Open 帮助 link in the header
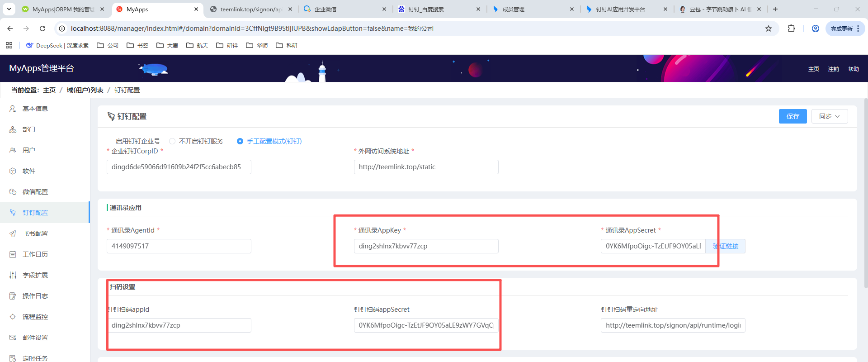 click(x=854, y=69)
